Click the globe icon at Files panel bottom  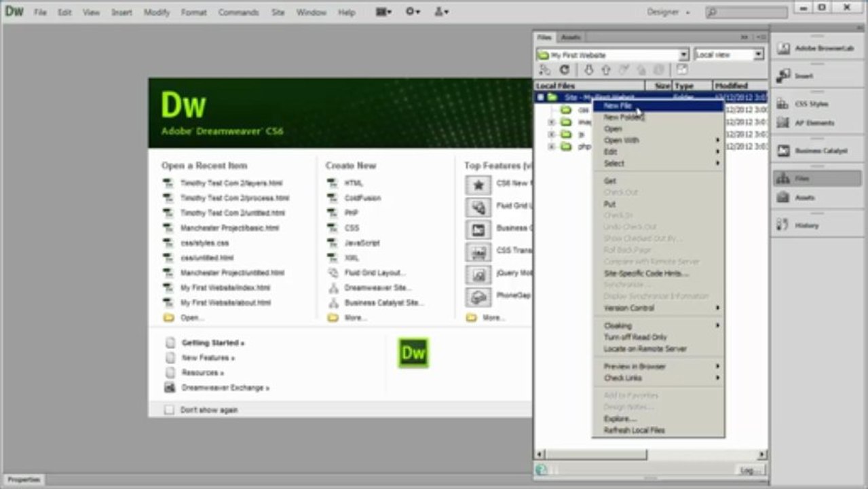[x=541, y=469]
